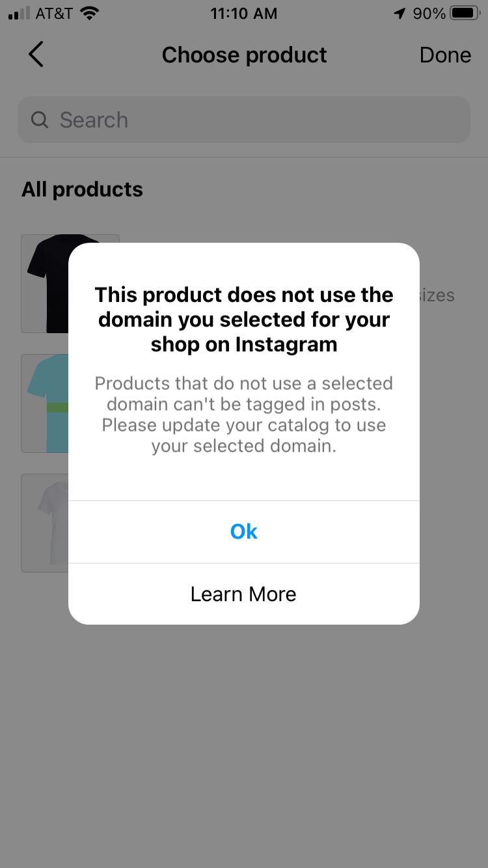Tap Done in the header

pos(445,55)
